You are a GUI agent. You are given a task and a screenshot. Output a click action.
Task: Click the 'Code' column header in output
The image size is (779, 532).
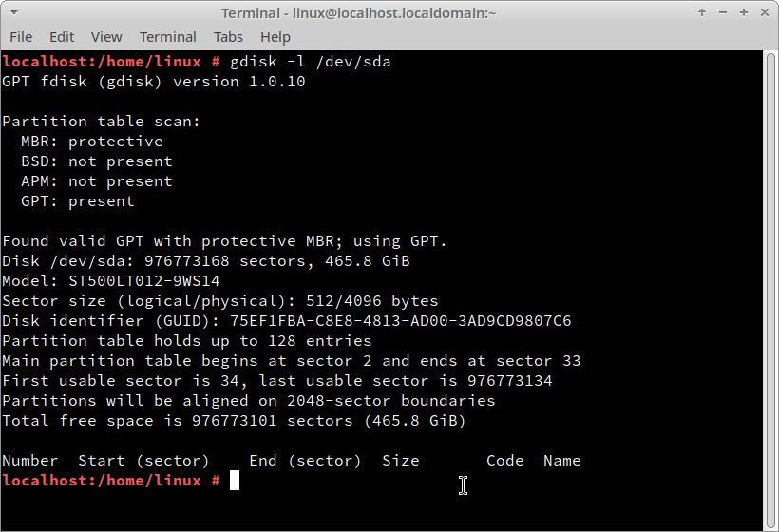[x=504, y=461]
